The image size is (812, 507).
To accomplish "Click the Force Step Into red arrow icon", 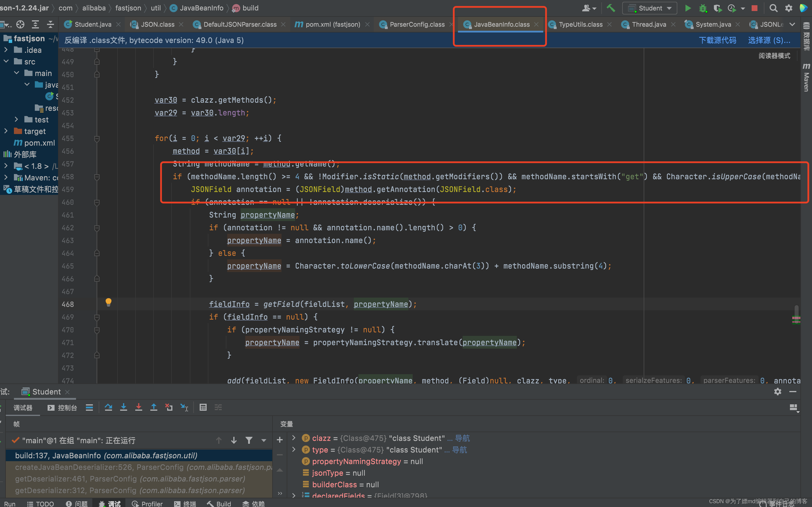I will pyautogui.click(x=138, y=408).
